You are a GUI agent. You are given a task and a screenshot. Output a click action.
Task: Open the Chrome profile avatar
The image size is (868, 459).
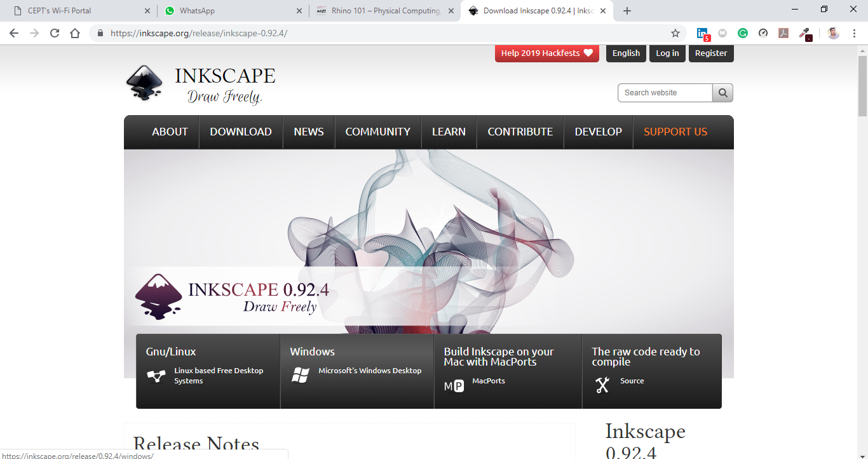[834, 33]
